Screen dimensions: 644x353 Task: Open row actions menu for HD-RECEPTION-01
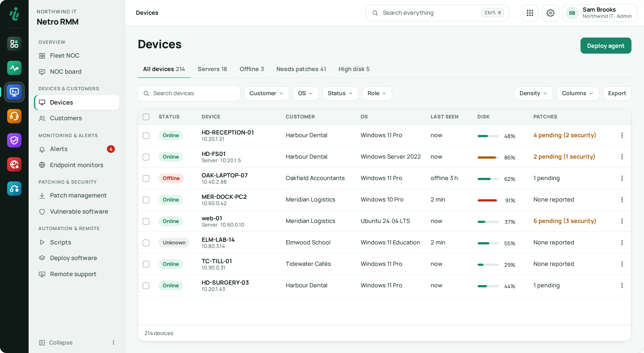[622, 135]
